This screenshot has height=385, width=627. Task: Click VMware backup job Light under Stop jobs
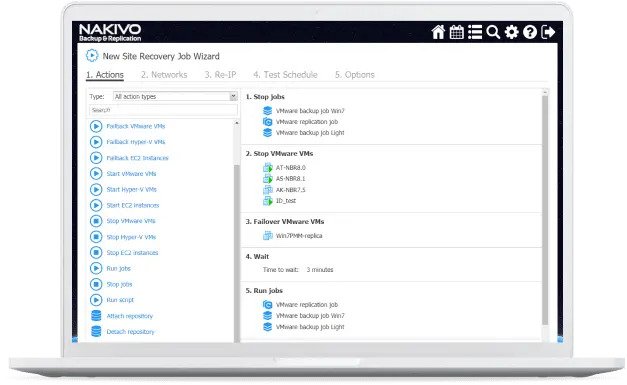coord(310,133)
